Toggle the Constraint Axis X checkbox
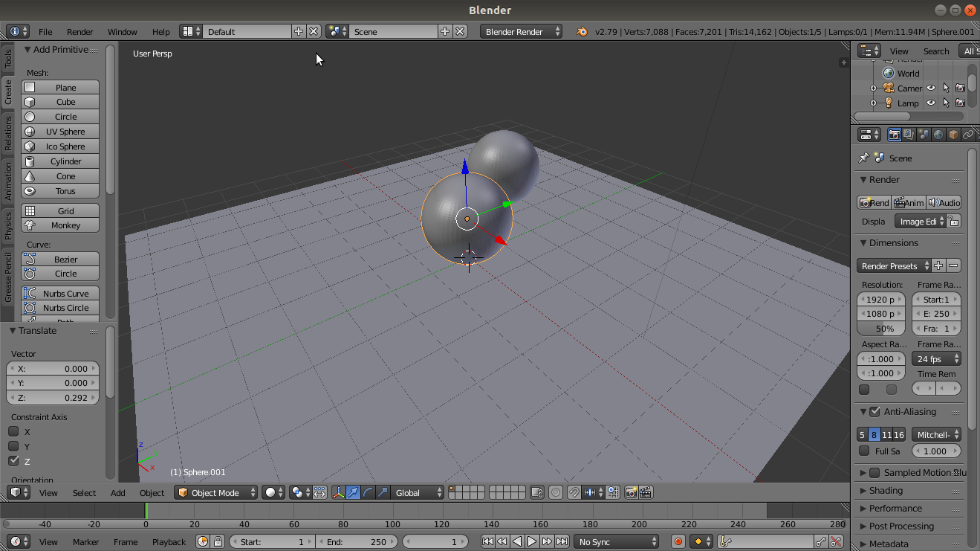 pos(13,431)
